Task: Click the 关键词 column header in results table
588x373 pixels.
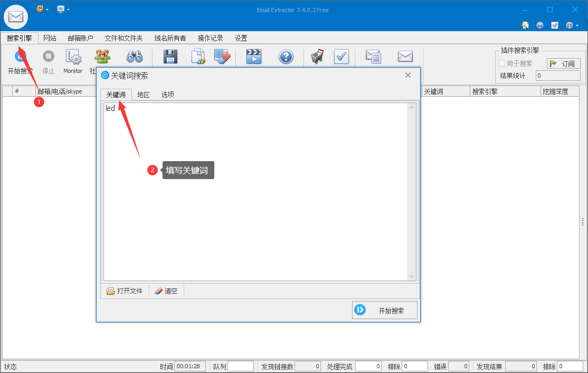Action: (x=445, y=91)
